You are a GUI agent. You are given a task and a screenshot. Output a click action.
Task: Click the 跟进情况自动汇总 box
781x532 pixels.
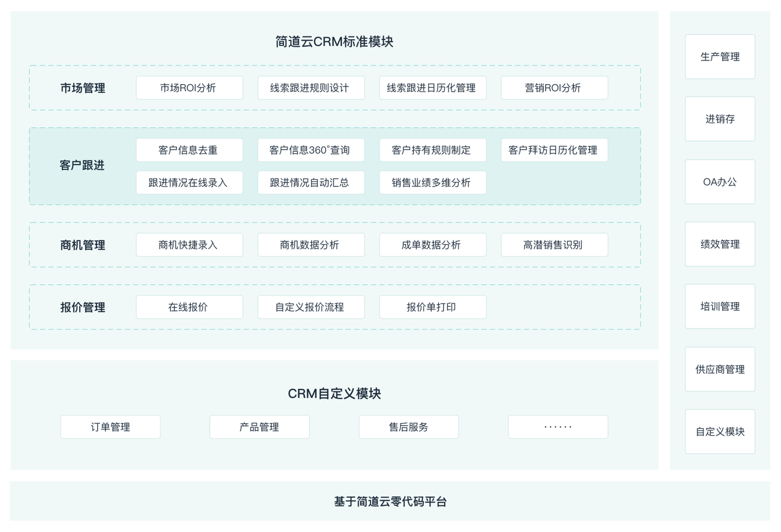pos(311,183)
